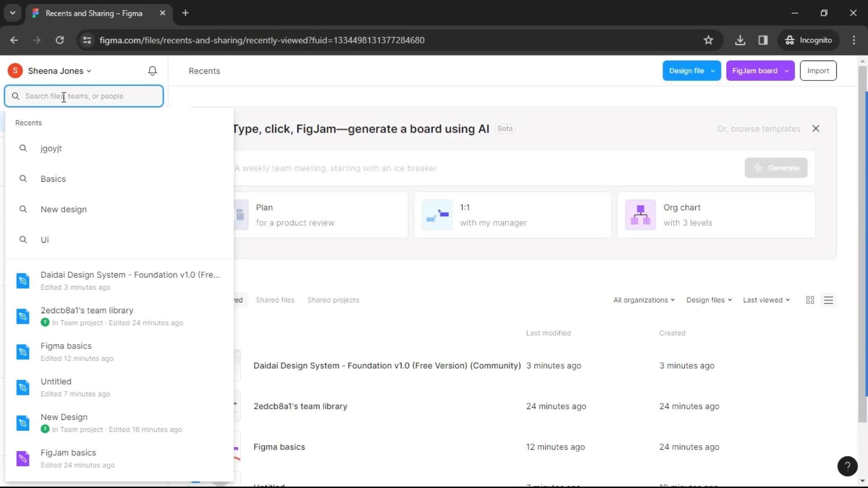Open FigJam basics purple file icon

coord(23,459)
